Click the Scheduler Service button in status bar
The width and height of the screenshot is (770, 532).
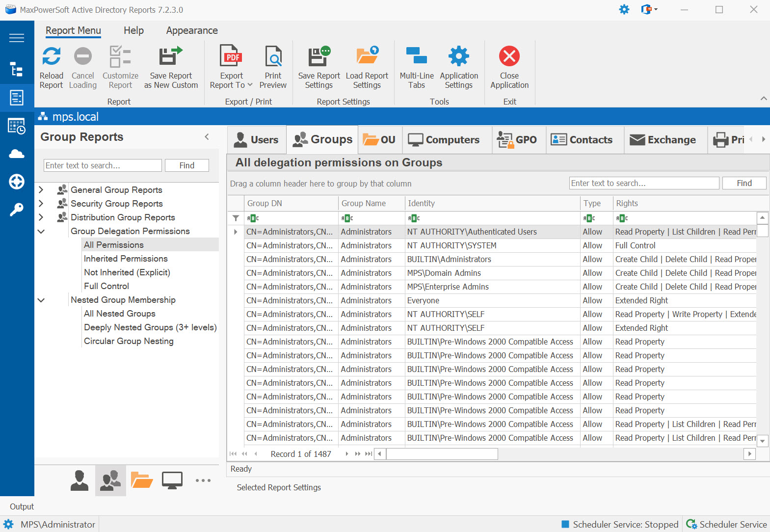726,524
